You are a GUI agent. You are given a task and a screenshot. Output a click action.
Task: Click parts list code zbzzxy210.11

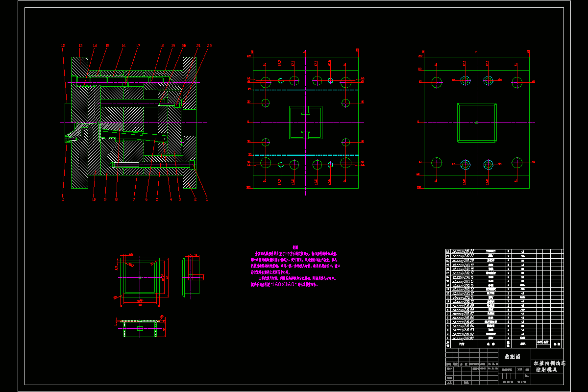[x=463, y=297]
